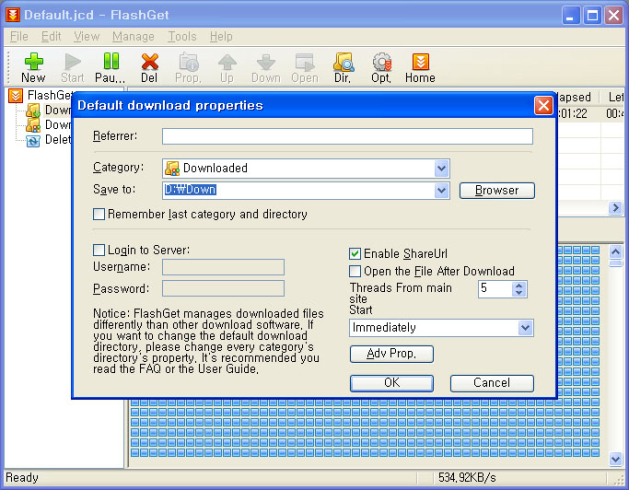
Task: Open Options via the Opt. icon
Action: coord(381,67)
